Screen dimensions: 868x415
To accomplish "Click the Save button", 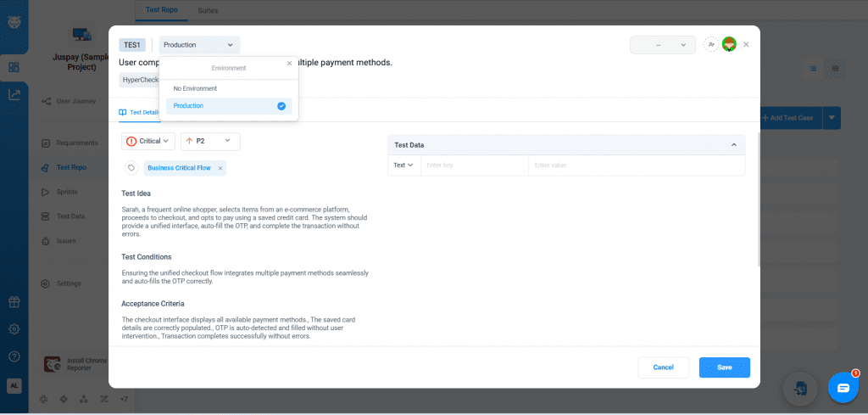I will [x=724, y=367].
